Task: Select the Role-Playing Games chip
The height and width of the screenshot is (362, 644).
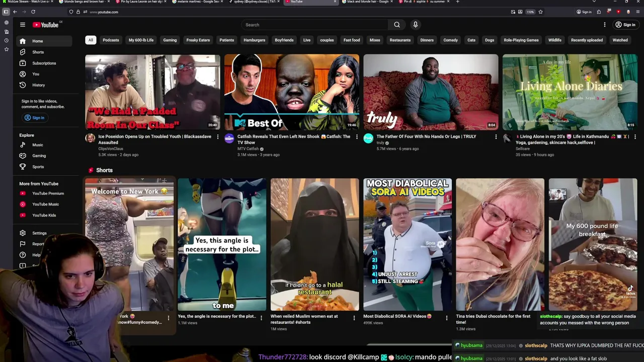Action: tap(521, 40)
